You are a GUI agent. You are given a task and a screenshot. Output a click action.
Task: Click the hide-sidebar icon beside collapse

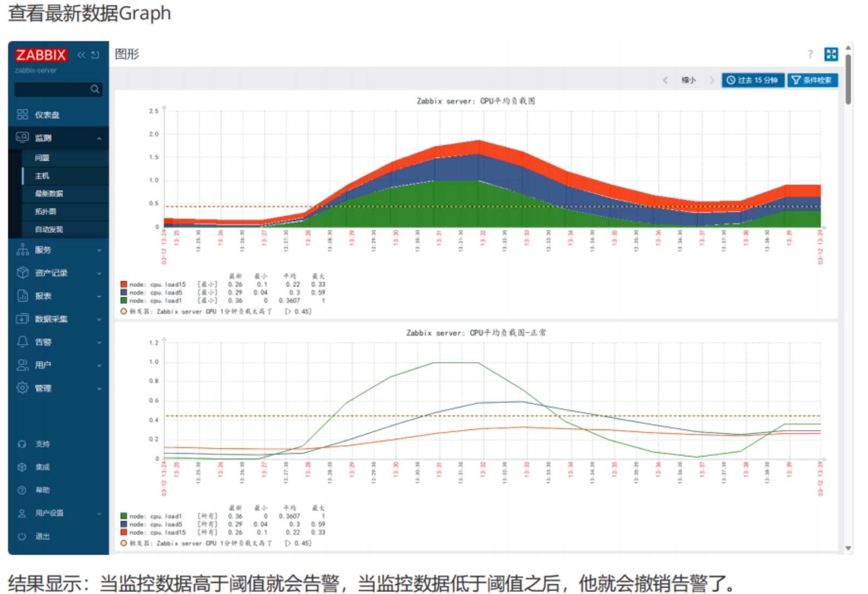(95, 55)
